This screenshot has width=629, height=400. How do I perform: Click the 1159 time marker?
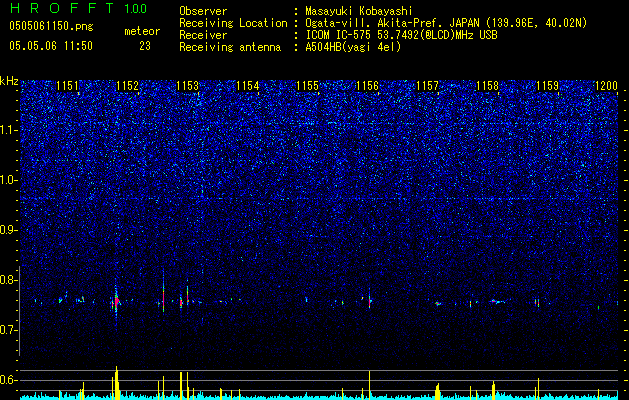(x=547, y=86)
